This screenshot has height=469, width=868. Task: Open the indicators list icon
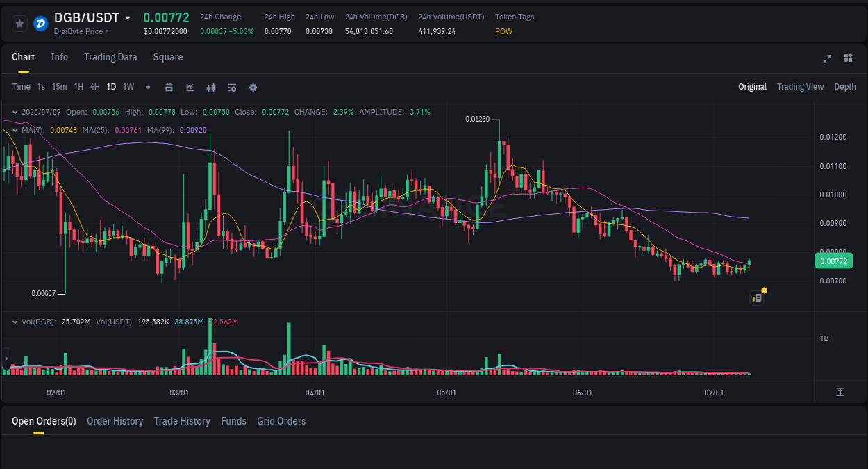[232, 87]
